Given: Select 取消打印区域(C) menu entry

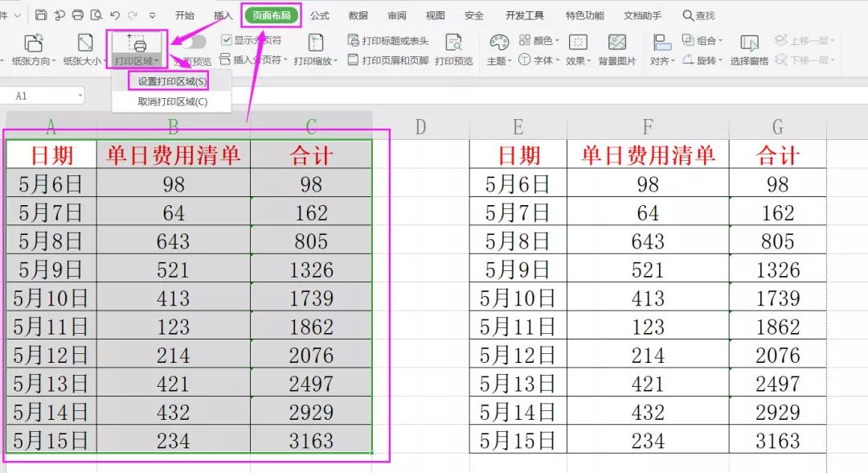Looking at the screenshot, I should click(x=172, y=102).
